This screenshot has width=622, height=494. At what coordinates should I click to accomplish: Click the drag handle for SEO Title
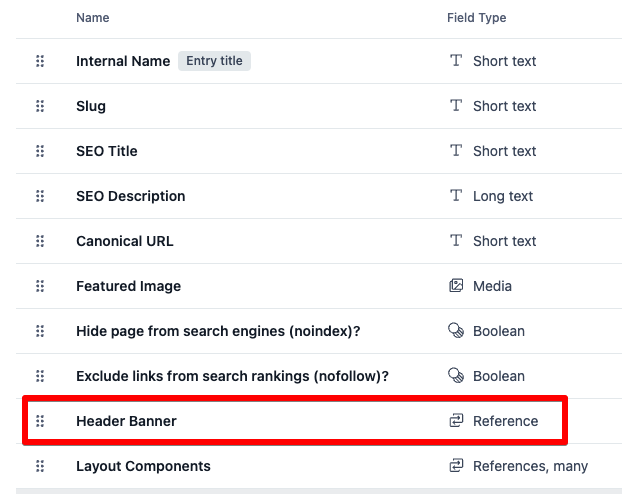(x=40, y=151)
